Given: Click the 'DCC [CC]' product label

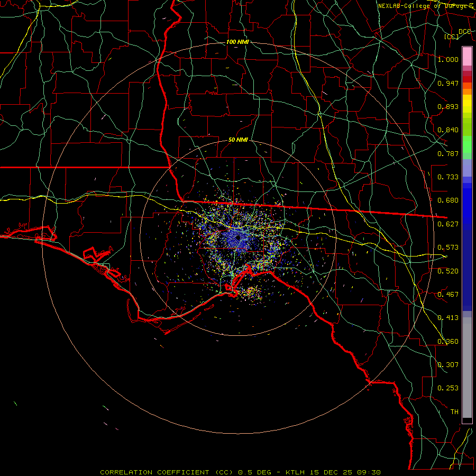Looking at the screenshot, I should [x=457, y=34].
